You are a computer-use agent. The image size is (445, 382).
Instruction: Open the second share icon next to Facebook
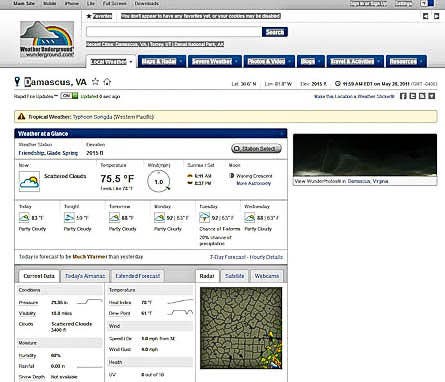413,96
